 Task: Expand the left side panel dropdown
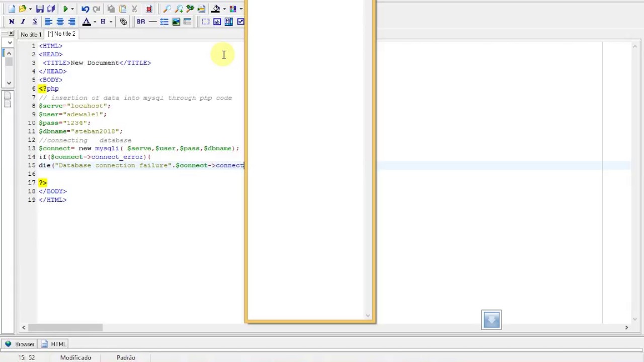pyautogui.click(x=10, y=42)
